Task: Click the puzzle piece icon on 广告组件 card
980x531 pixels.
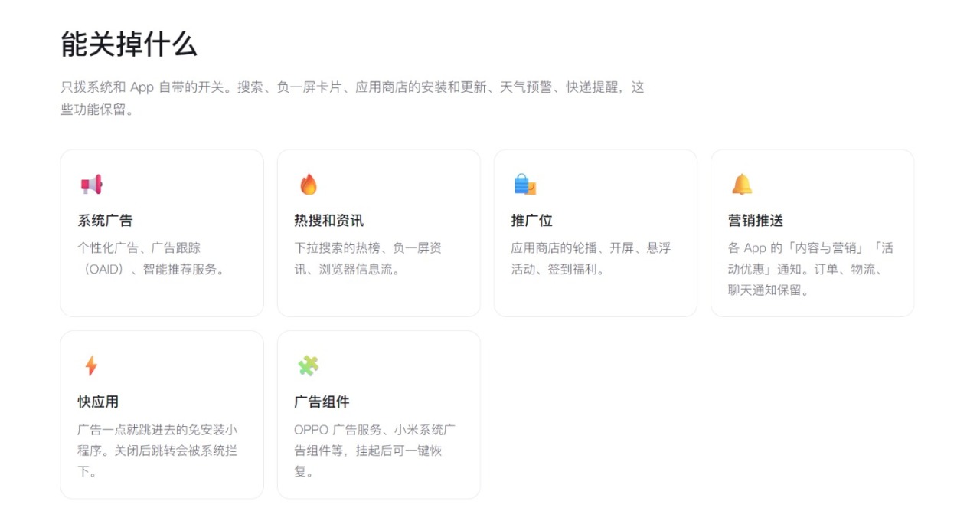Action: coord(309,365)
